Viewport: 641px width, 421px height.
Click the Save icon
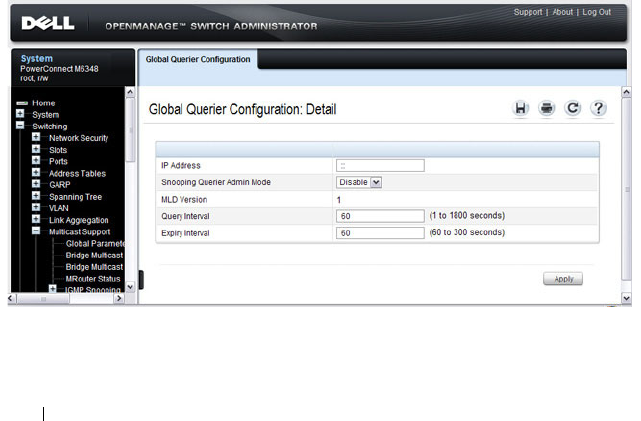tap(520, 108)
